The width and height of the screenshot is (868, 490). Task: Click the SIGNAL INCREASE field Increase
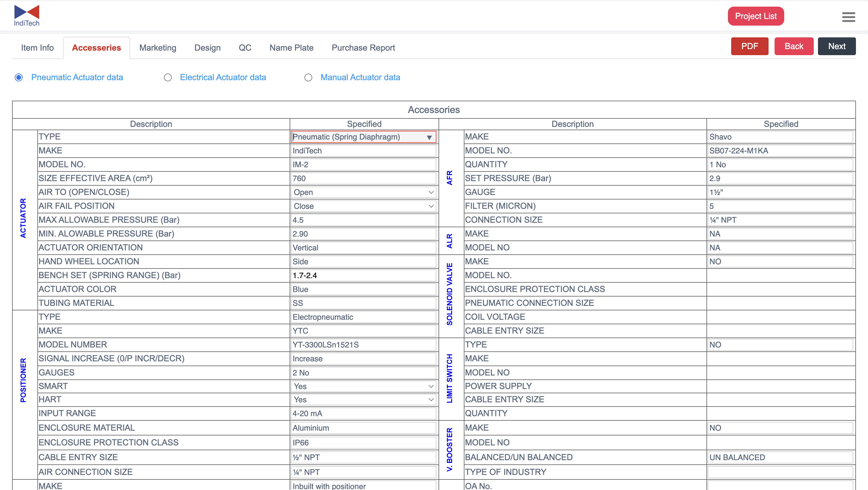363,359
